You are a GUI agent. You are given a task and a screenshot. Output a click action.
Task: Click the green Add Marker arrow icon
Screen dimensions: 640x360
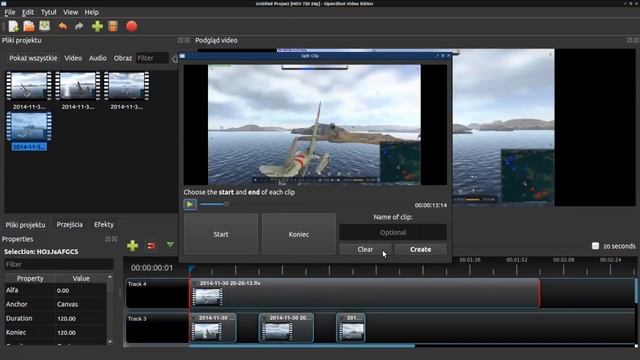170,244
